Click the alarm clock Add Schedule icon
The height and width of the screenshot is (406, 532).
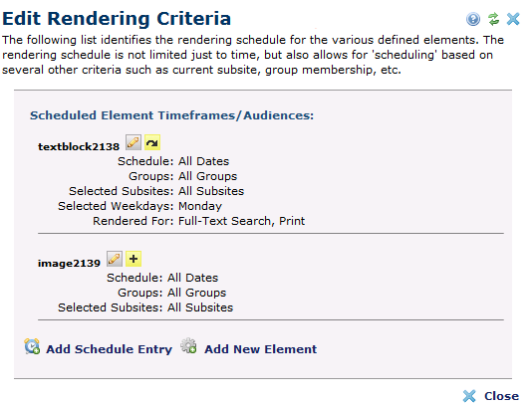click(x=32, y=346)
